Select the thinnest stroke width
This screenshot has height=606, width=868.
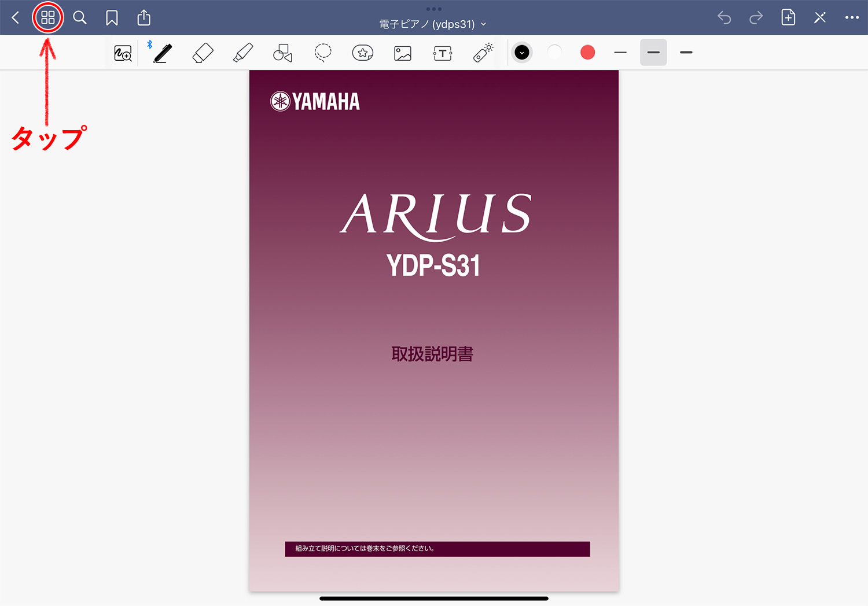pos(620,53)
